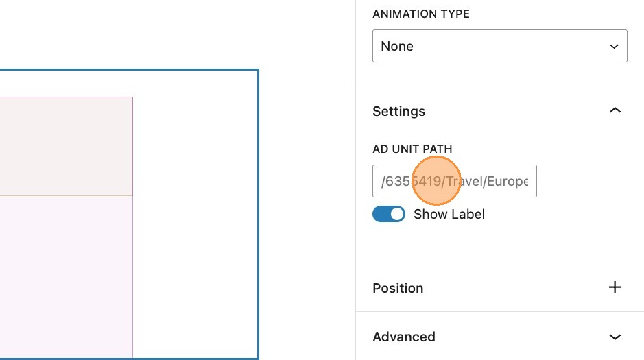Click white space inside the blue-outlined block
Image resolution: width=644 pixels, height=360 pixels.
(195, 206)
